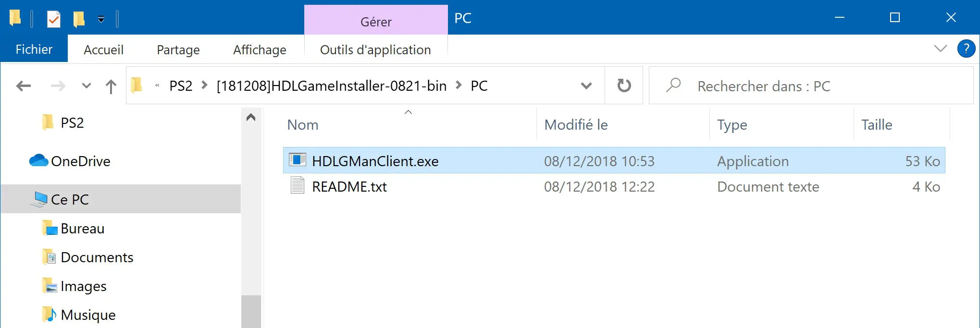
Task: Click the HDLGManClient.exe application icon
Action: click(x=297, y=160)
